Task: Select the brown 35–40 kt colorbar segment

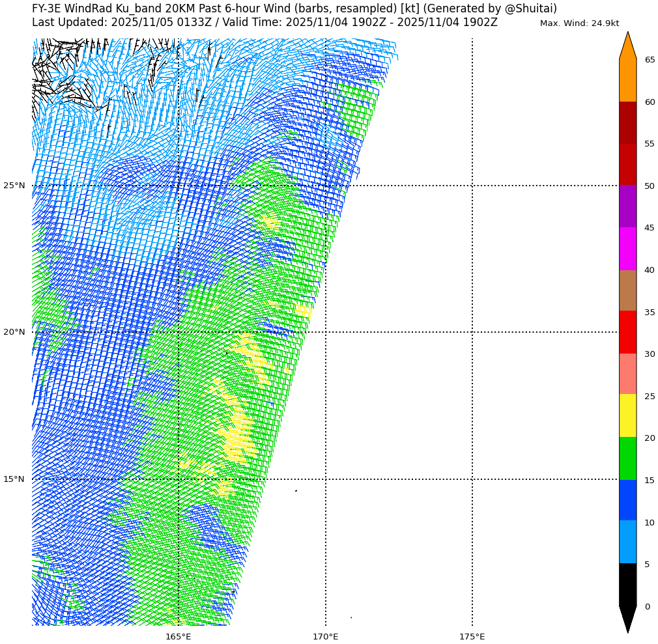Action: tap(627, 290)
